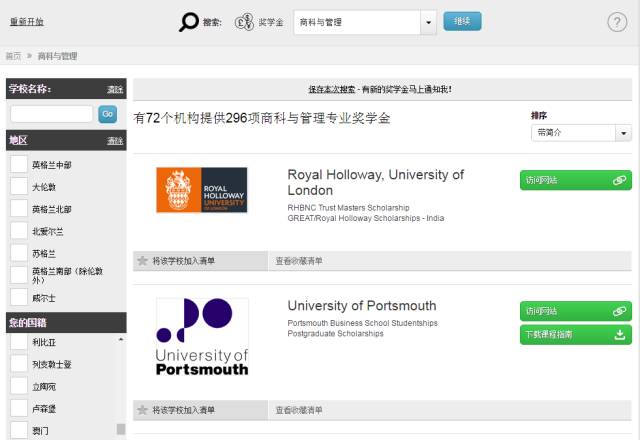Click the link icon beside University of Portsmouth
This screenshot has width=640, height=440.
(620, 311)
